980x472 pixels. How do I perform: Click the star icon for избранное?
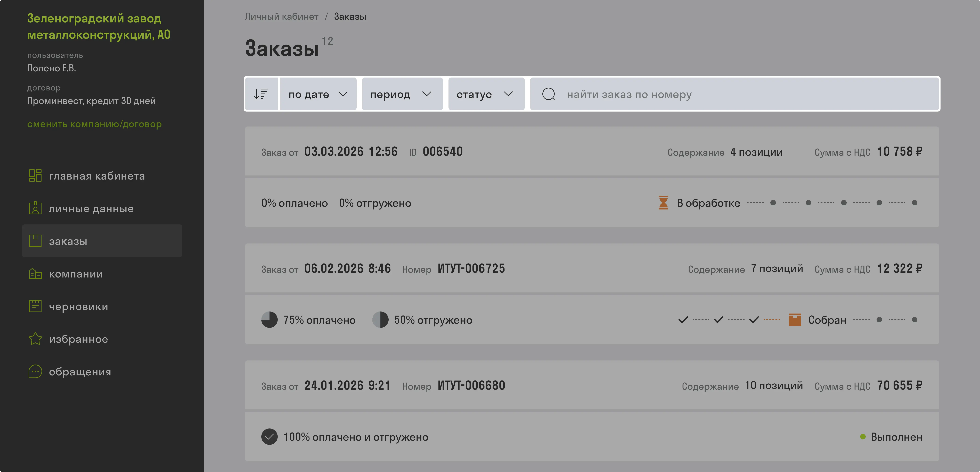click(35, 339)
